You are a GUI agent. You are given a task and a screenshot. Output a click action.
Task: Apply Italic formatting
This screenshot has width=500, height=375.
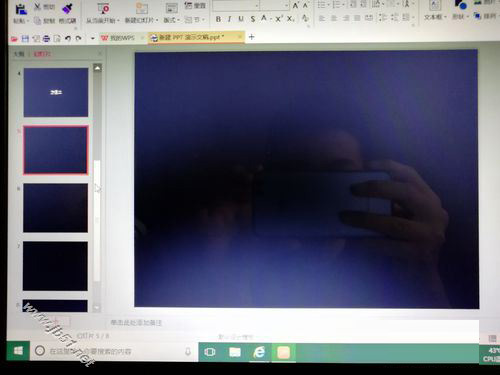pos(229,19)
